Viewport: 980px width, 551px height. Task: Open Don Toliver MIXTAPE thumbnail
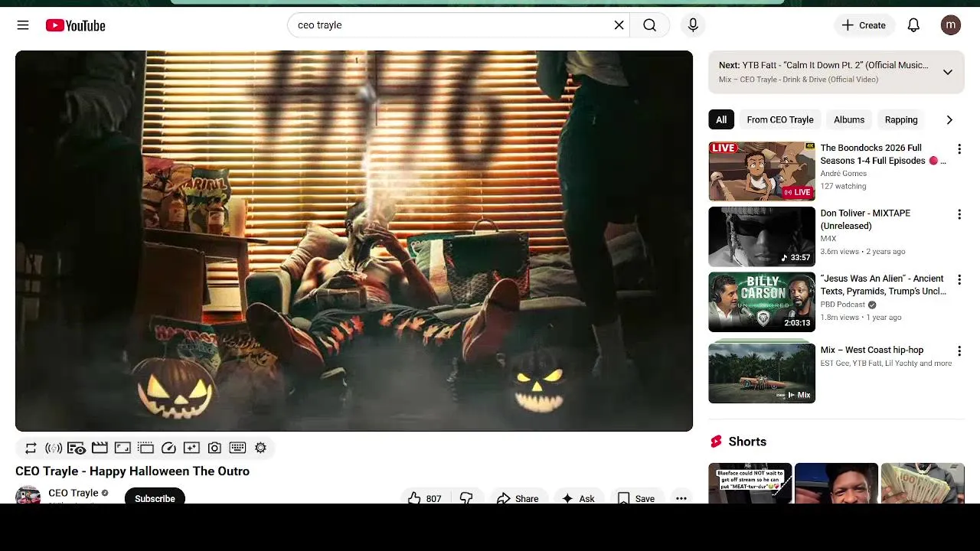click(762, 236)
